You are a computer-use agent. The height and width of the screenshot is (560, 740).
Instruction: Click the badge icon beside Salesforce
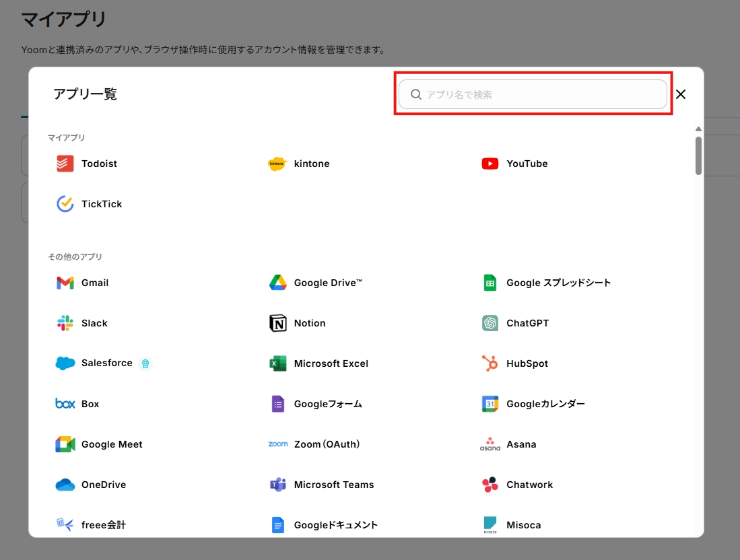[x=145, y=363]
